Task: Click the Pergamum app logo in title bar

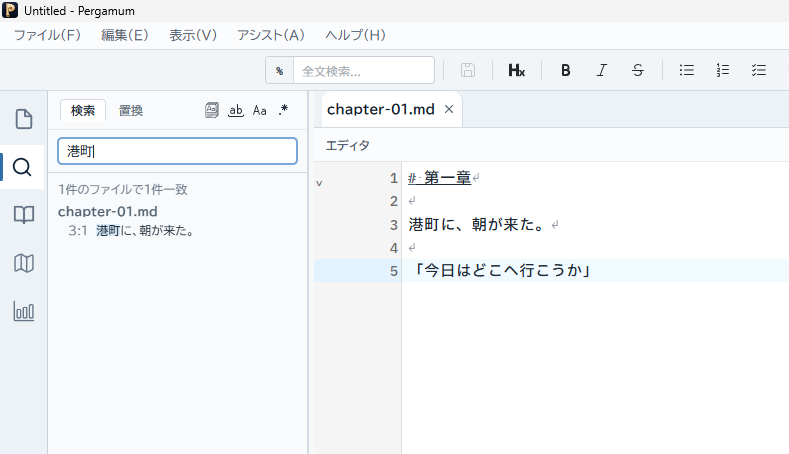Action: tap(10, 10)
